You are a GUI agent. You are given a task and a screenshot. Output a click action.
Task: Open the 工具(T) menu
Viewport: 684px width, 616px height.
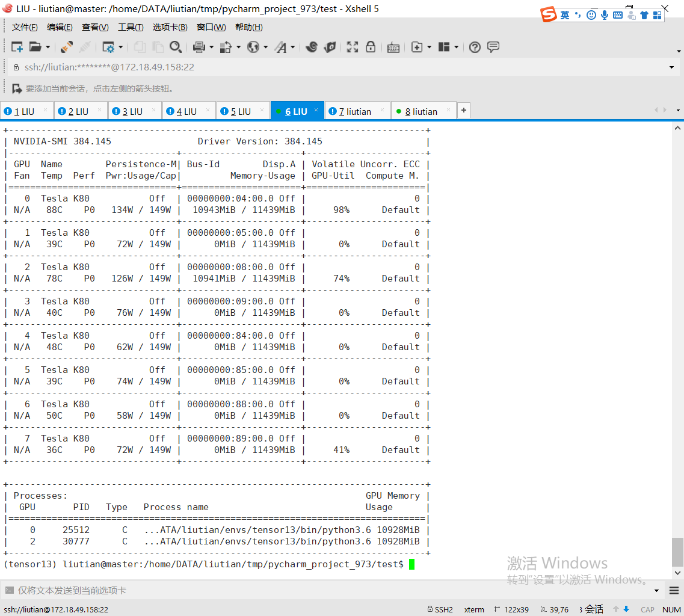(x=131, y=27)
